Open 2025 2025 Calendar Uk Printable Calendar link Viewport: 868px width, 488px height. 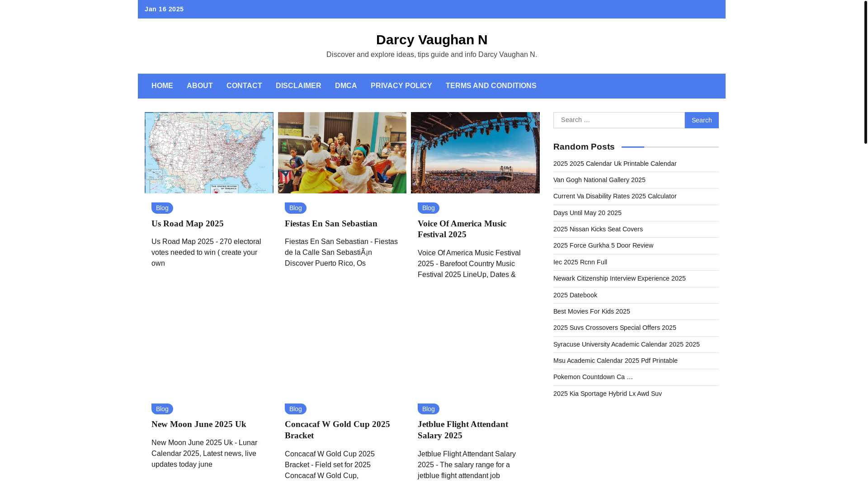click(x=615, y=164)
